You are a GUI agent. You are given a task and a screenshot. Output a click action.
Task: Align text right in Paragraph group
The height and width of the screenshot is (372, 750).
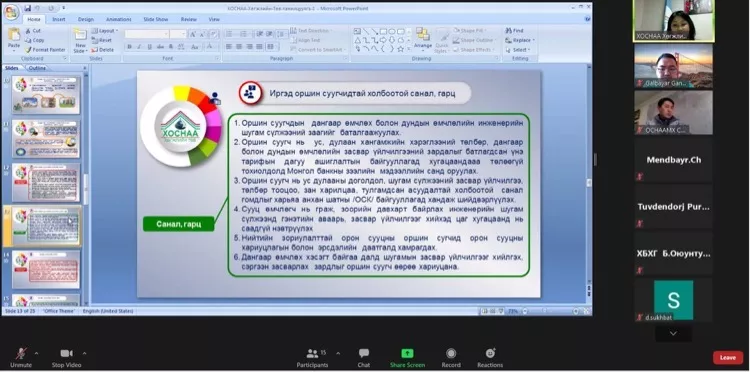[x=249, y=46]
